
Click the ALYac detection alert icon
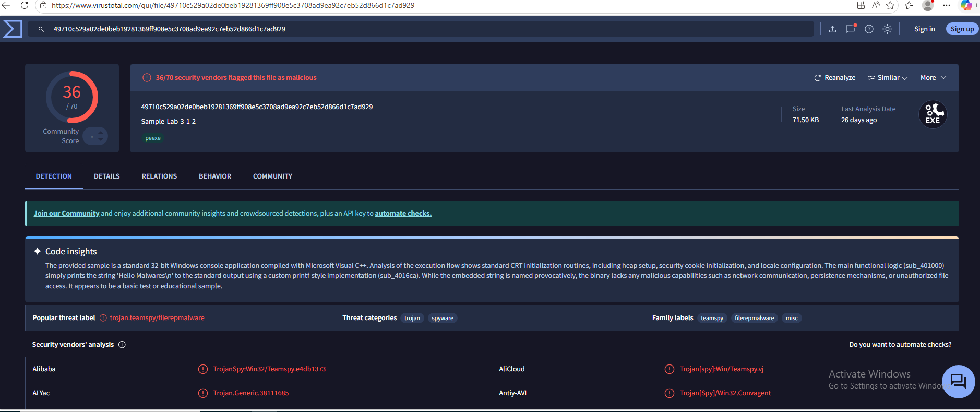[203, 393]
